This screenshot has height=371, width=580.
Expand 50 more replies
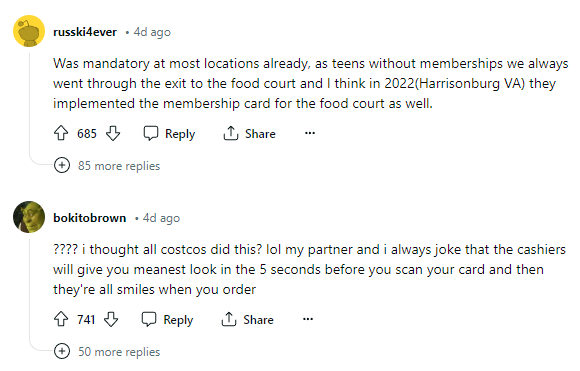(x=107, y=351)
